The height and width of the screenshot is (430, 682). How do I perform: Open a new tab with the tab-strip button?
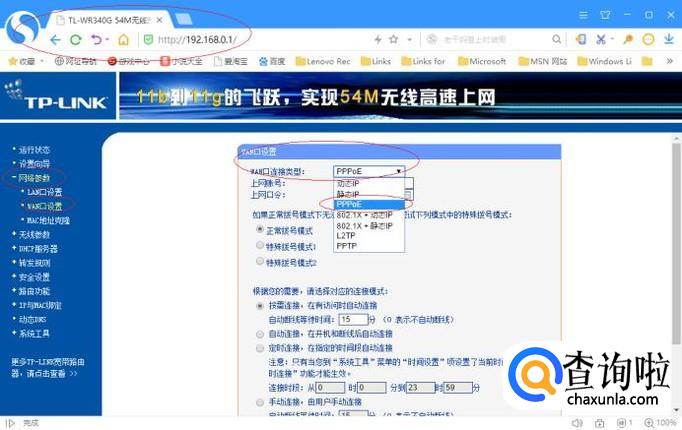pos(183,20)
